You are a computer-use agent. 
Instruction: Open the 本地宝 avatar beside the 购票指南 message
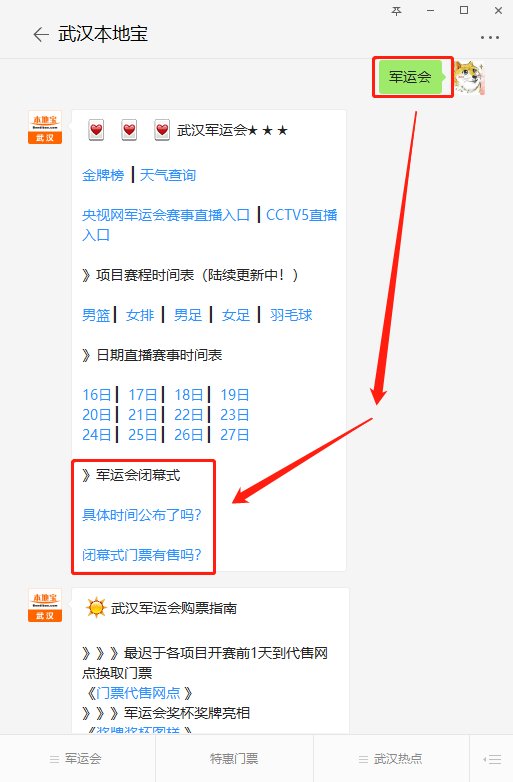(45, 605)
